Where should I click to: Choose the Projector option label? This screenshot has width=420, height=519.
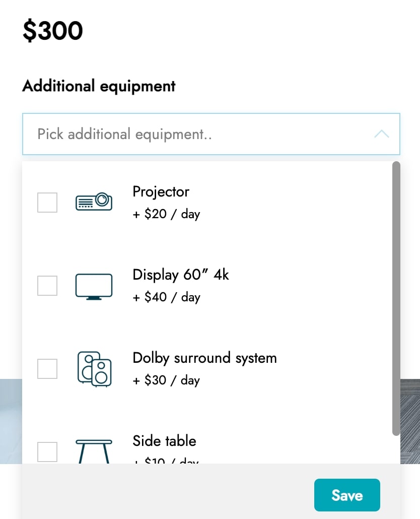(x=161, y=192)
